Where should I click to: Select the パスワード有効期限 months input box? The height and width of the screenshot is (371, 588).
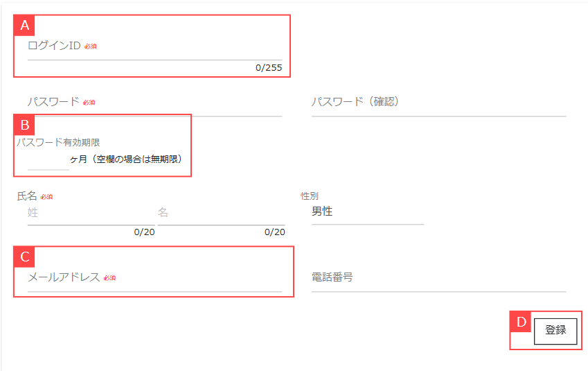[48, 159]
